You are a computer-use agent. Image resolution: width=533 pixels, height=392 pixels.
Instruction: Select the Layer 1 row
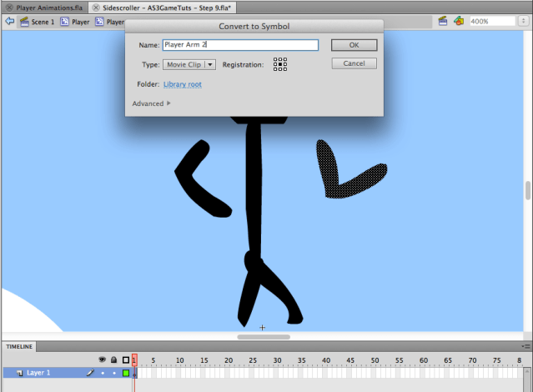[68, 373]
